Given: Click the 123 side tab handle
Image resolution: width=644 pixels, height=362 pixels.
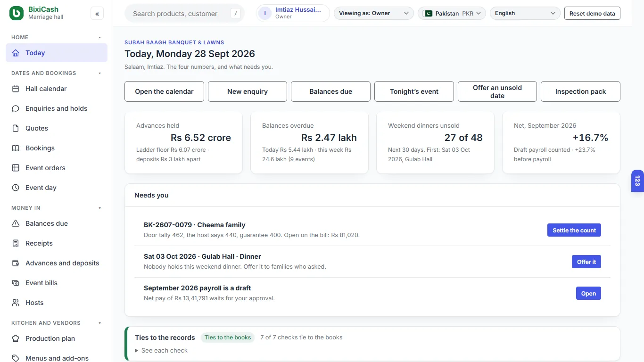Looking at the screenshot, I should pos(637,181).
